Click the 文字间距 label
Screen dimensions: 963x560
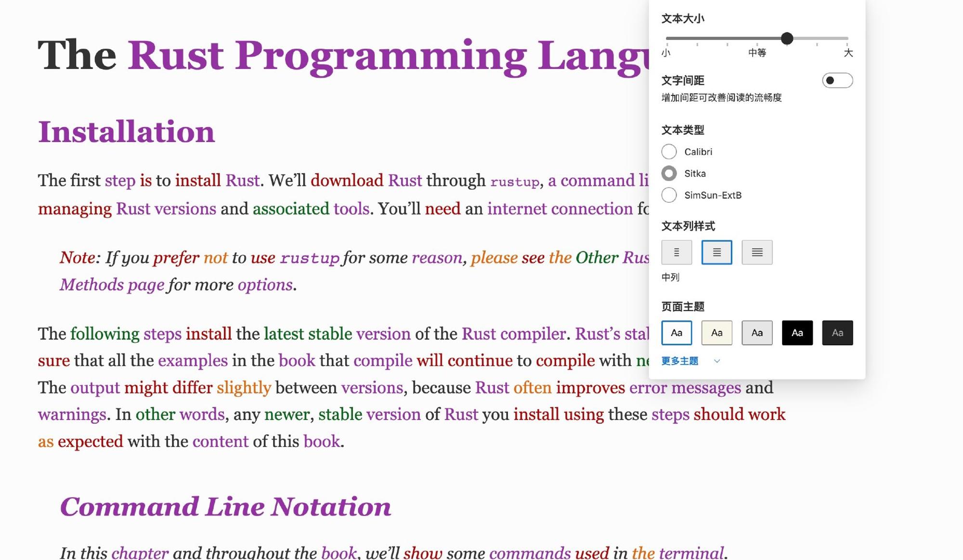[x=683, y=80]
